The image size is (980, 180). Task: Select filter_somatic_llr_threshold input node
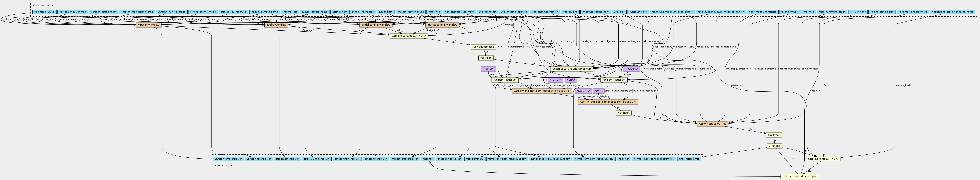tap(797, 12)
